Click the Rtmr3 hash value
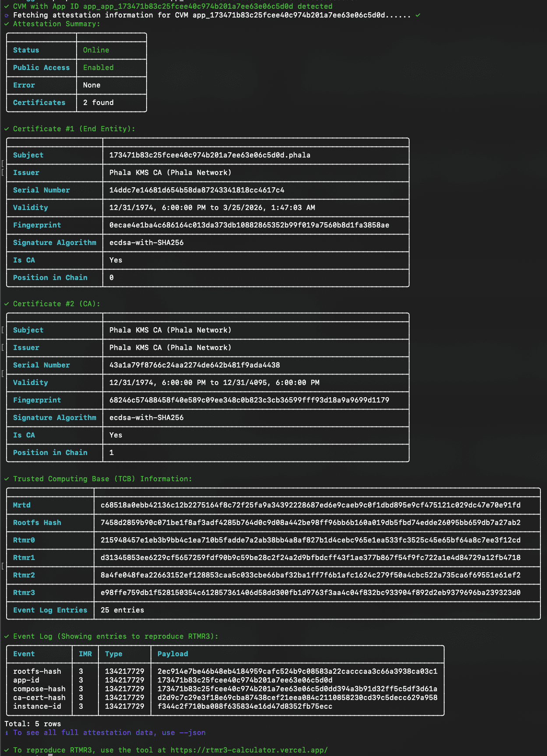 (x=310, y=593)
